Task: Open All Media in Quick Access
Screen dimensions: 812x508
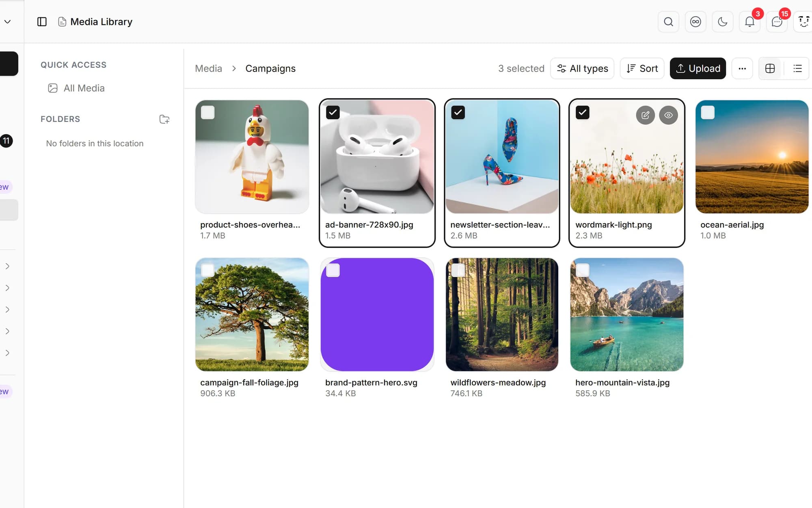Action: coord(76,88)
